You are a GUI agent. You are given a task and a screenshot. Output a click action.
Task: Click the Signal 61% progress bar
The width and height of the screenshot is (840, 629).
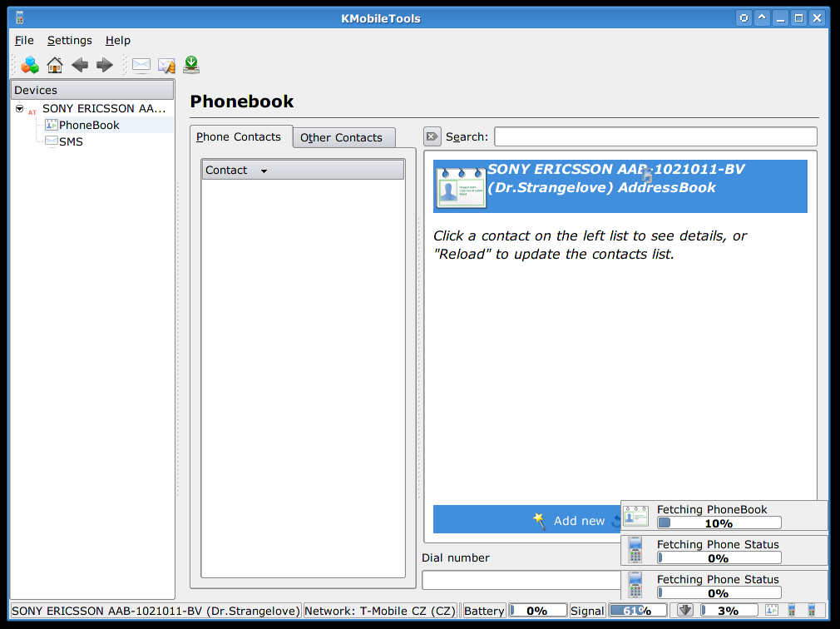638,610
